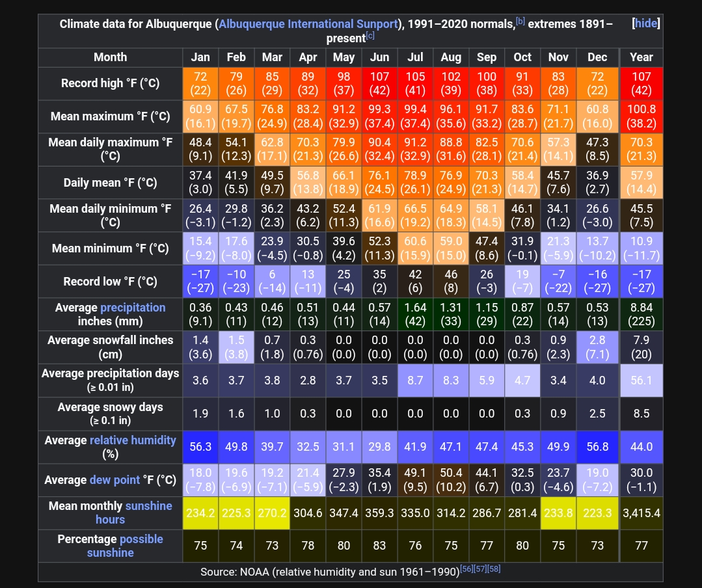
Task: Select August dew point cell 50.4 (10.2)
Action: point(451,480)
